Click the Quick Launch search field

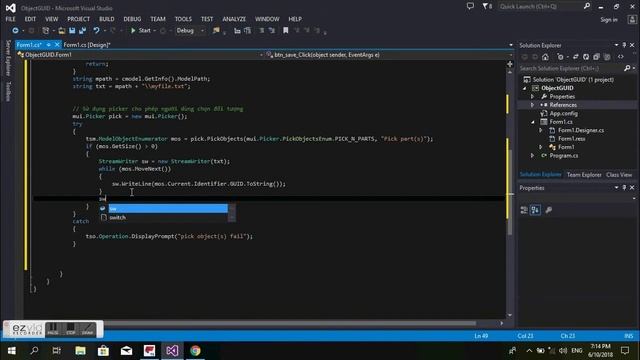click(x=541, y=7)
